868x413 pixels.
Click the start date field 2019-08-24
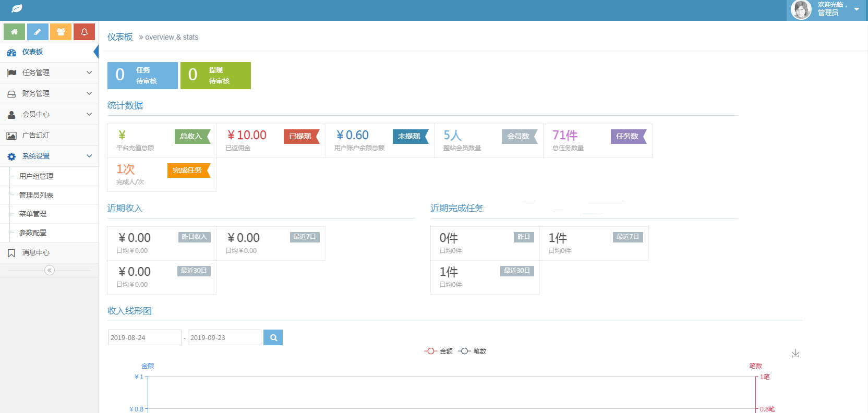click(x=144, y=337)
